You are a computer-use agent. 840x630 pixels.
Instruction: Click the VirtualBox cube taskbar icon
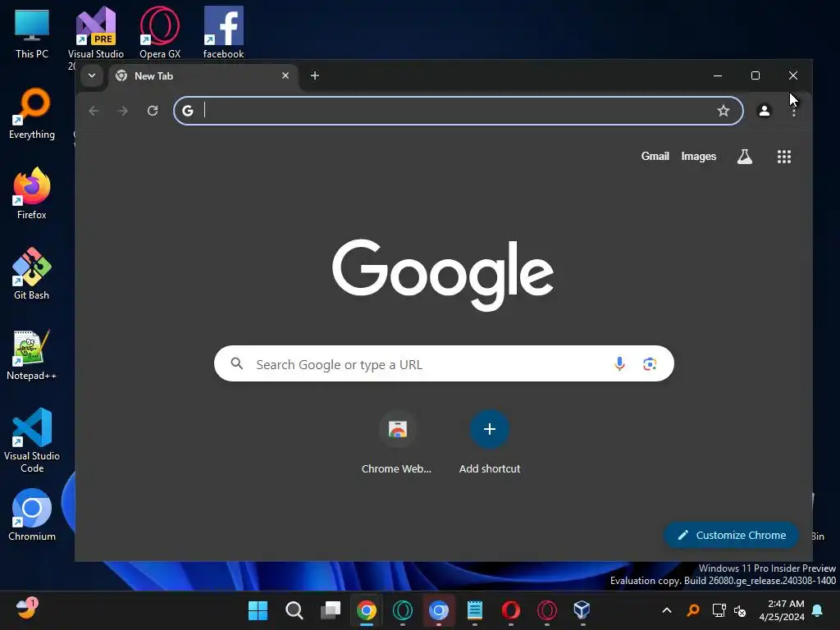click(x=582, y=610)
